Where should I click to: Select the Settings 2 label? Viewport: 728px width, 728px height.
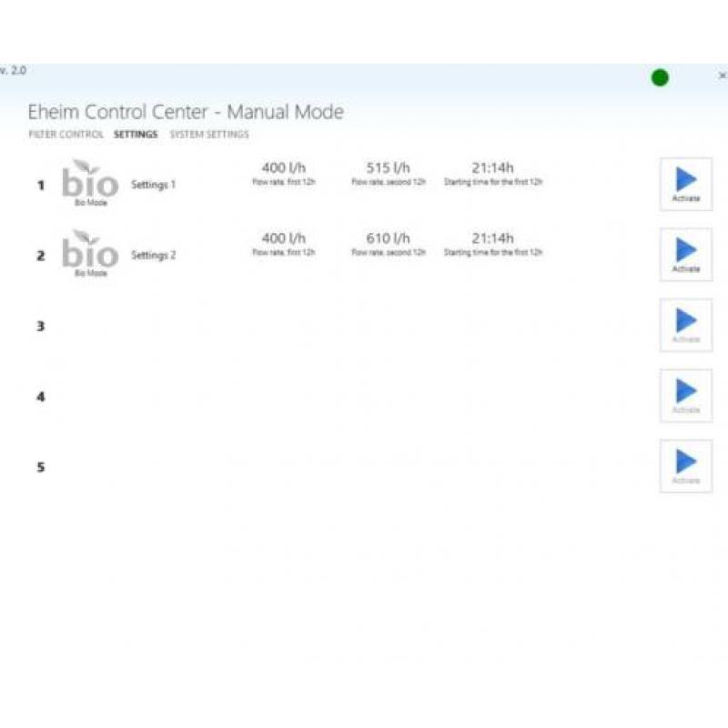click(x=153, y=256)
